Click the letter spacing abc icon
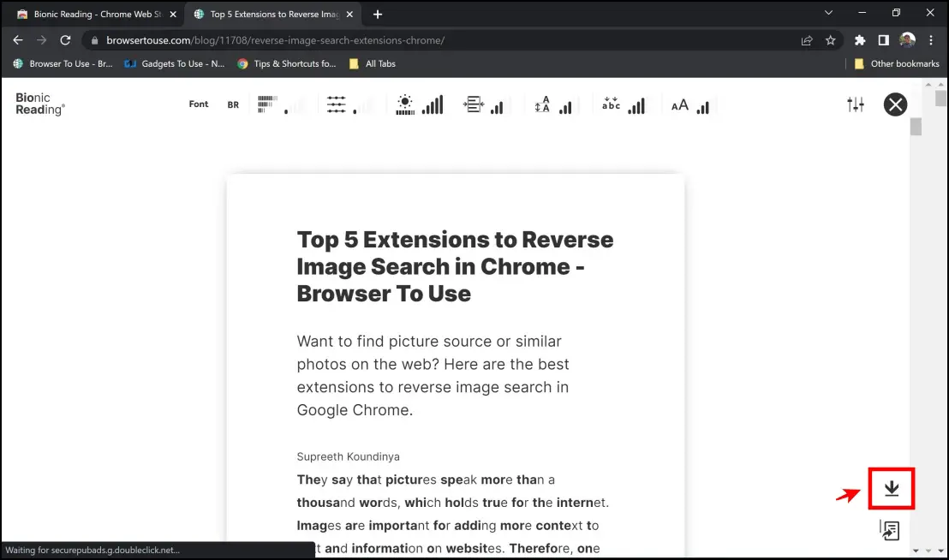The image size is (949, 560). 611,104
